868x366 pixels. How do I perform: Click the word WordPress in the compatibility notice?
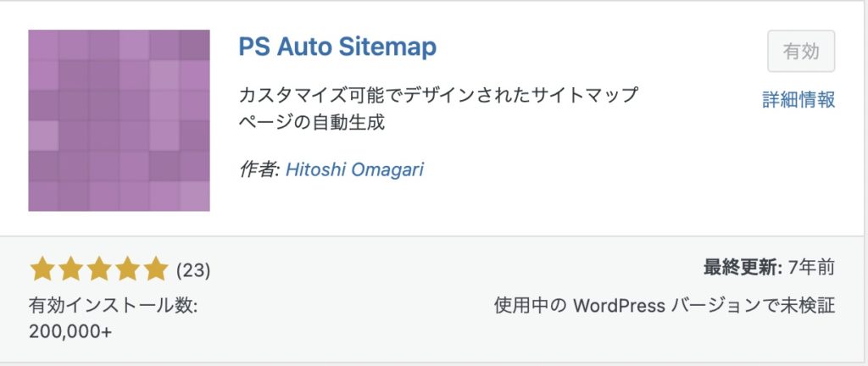(619, 306)
